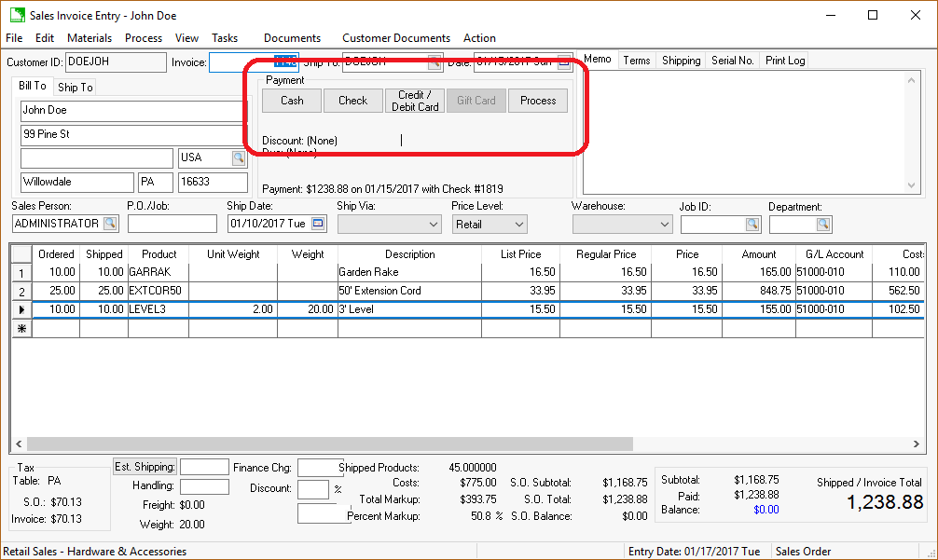
Task: Open the invoice Date calendar icon
Action: (564, 62)
